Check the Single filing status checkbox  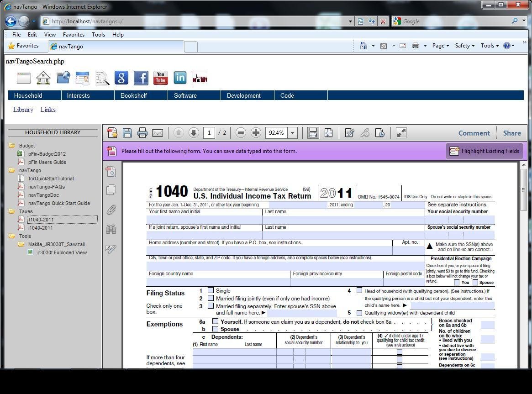click(x=211, y=290)
